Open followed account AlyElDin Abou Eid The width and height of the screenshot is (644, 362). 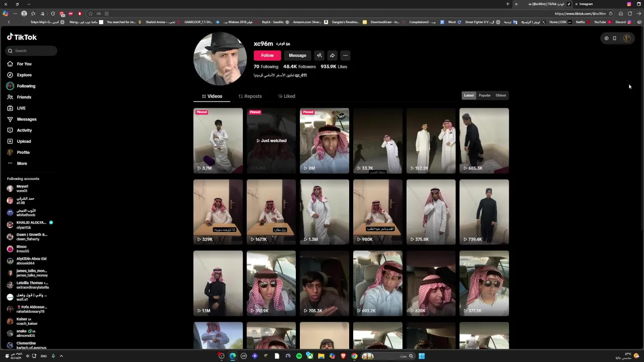tap(26, 261)
